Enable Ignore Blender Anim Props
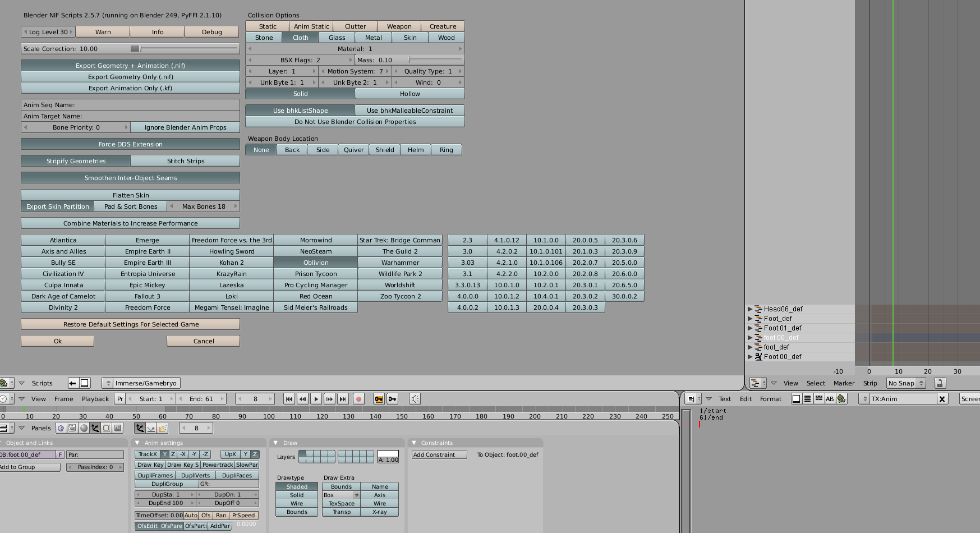Image resolution: width=980 pixels, height=533 pixels. coord(185,127)
